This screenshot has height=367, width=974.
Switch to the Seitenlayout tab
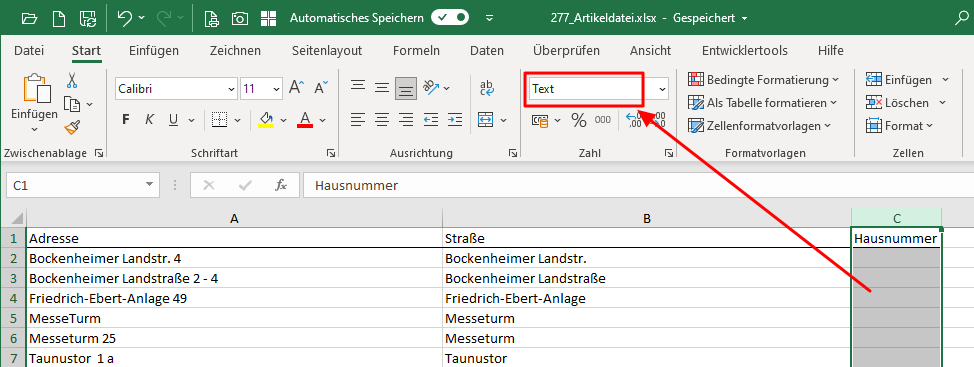(327, 50)
